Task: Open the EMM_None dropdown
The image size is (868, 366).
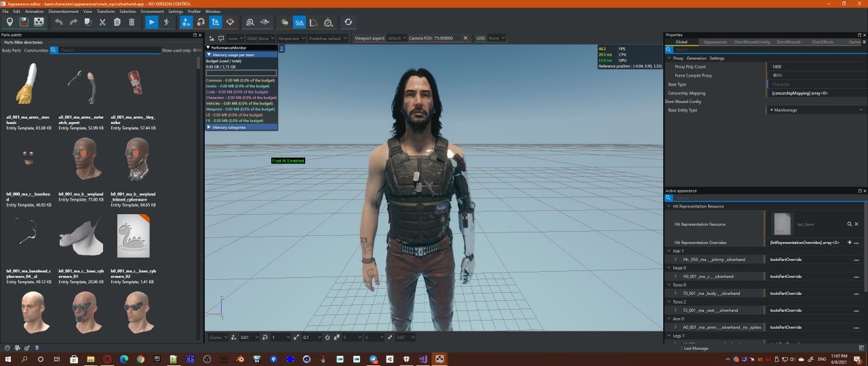Action: click(x=261, y=39)
